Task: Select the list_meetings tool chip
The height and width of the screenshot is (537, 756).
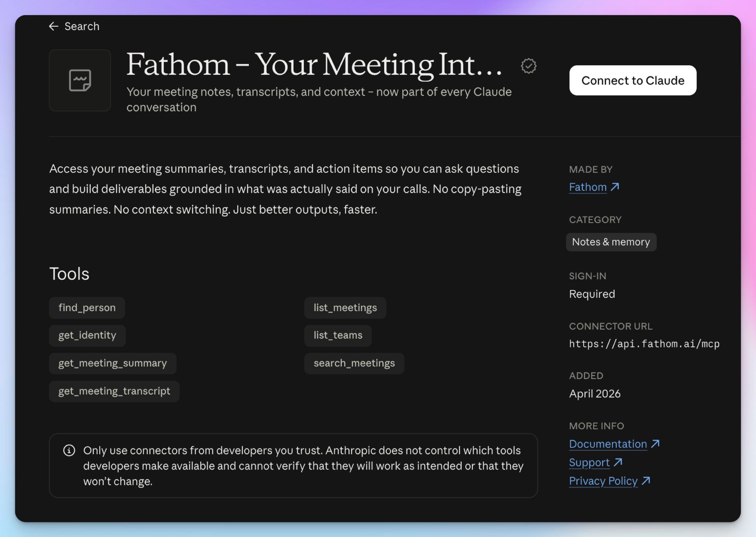Action: coord(345,307)
